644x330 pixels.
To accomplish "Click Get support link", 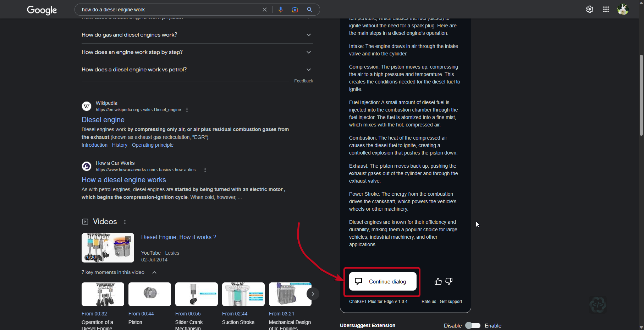I will (451, 302).
